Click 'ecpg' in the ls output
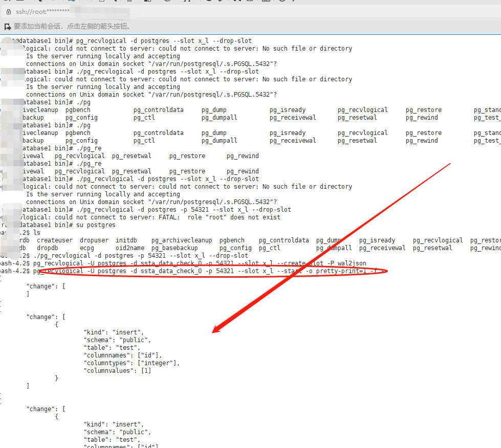Viewport: 501px width, 448px height. (x=87, y=248)
